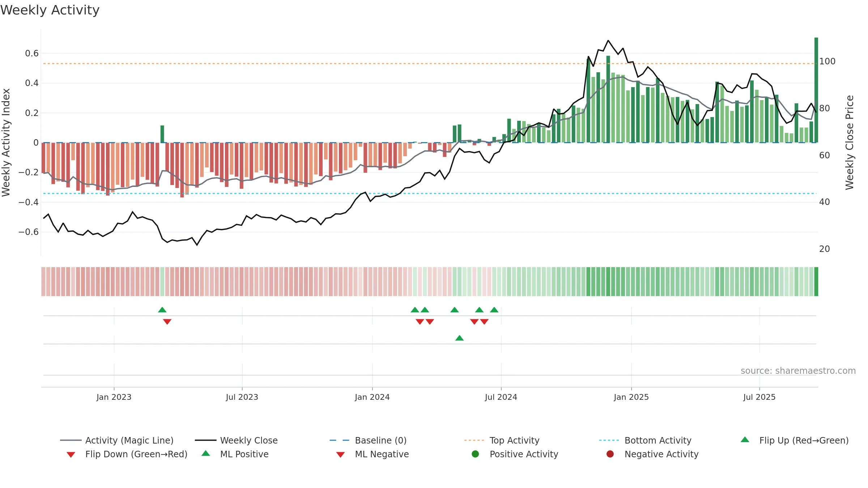The width and height of the screenshot is (868, 488).
Task: Click the Jan 2024 x-axis label
Action: click(x=372, y=397)
